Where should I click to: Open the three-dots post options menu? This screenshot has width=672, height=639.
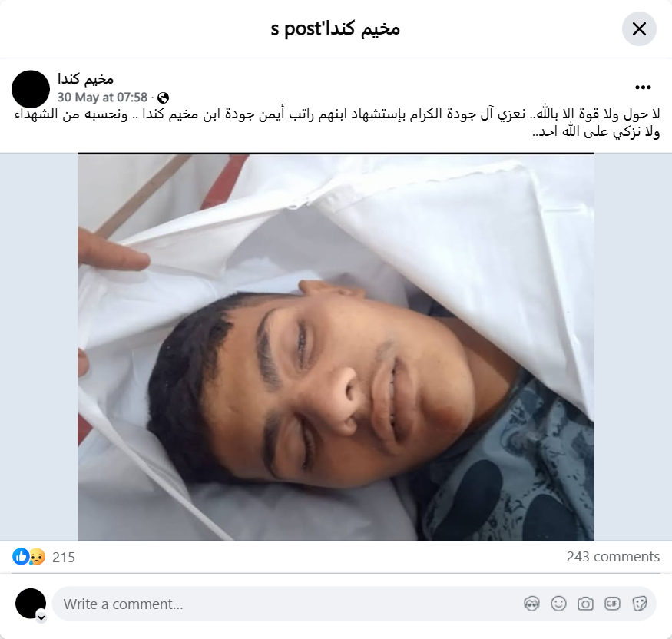pyautogui.click(x=643, y=88)
